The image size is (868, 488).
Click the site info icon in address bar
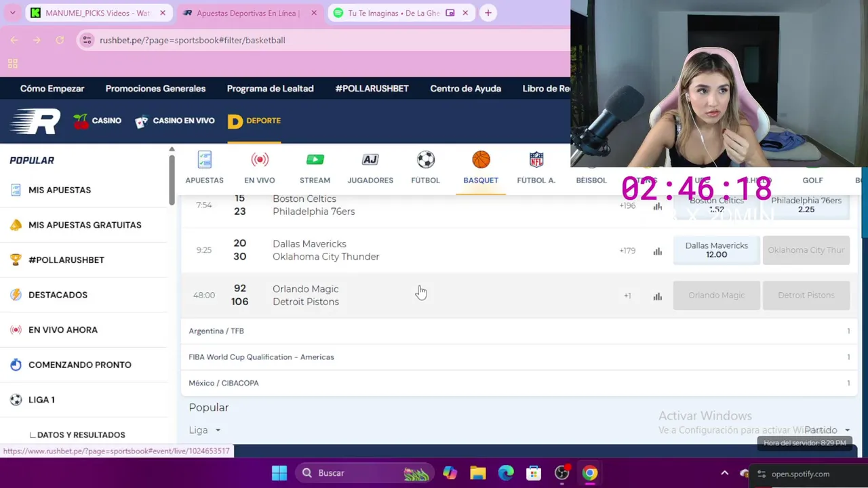(x=87, y=40)
